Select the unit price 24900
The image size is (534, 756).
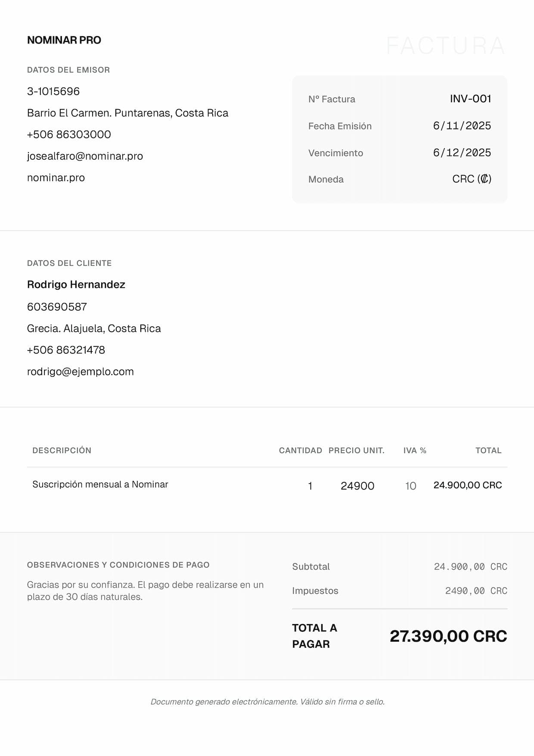tap(357, 486)
